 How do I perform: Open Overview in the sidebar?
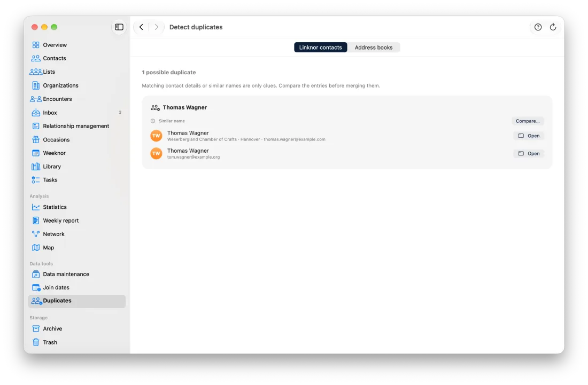coord(76,45)
